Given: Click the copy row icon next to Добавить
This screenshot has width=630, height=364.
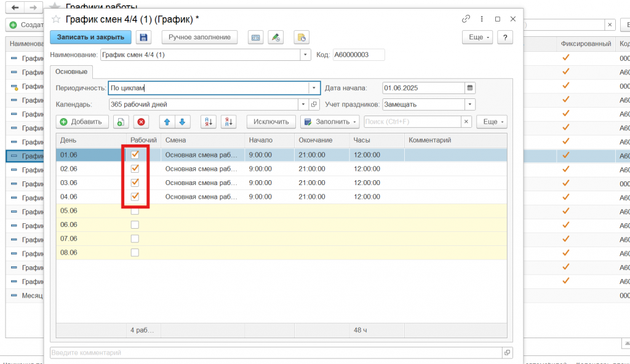Looking at the screenshot, I should click(121, 122).
